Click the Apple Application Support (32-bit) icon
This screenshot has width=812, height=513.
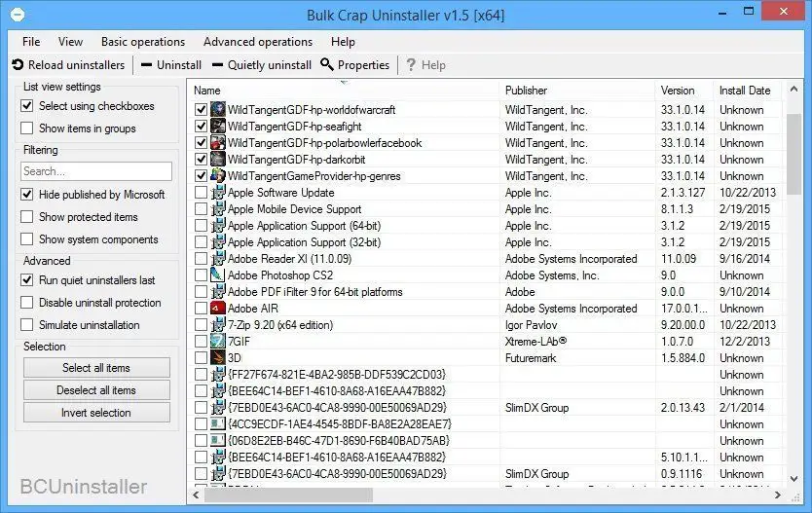(218, 241)
